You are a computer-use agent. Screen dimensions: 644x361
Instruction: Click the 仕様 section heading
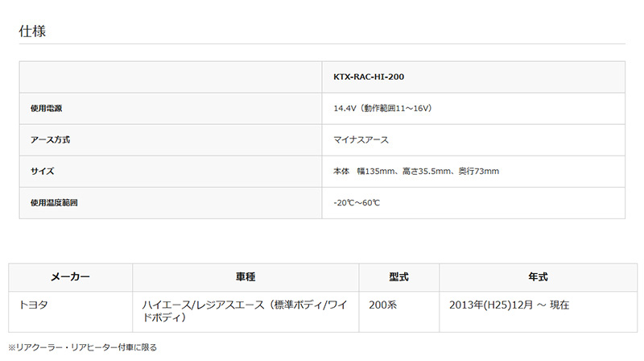point(35,31)
